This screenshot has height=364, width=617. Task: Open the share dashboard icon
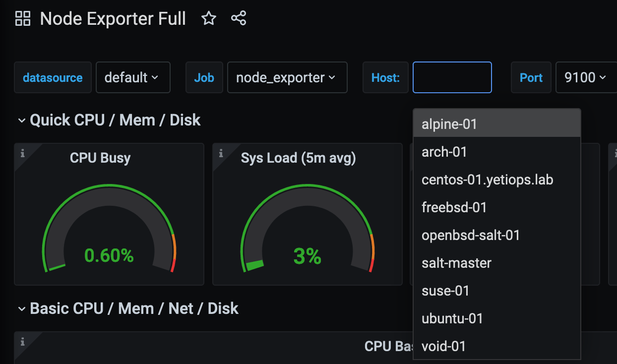(239, 18)
